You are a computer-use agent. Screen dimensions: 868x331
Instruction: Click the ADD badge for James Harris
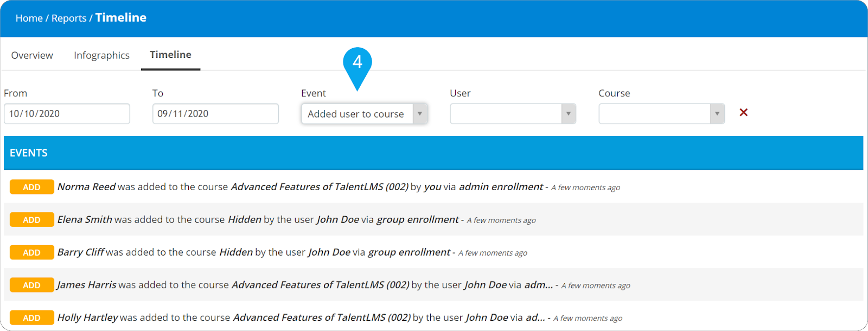point(32,285)
